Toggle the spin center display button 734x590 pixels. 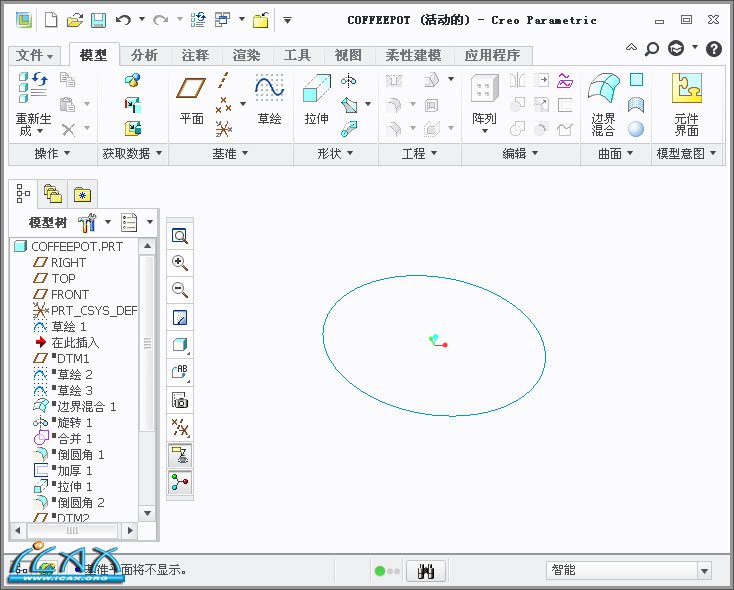pyautogui.click(x=180, y=483)
